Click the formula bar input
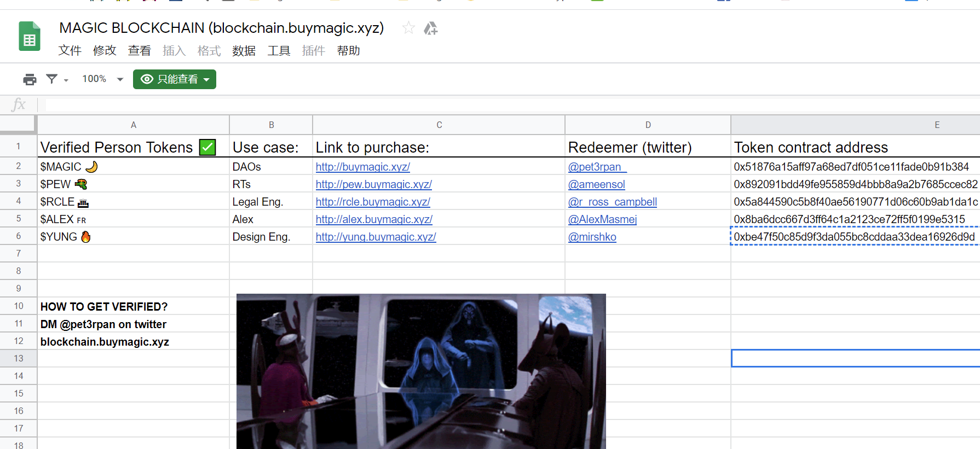 point(512,104)
